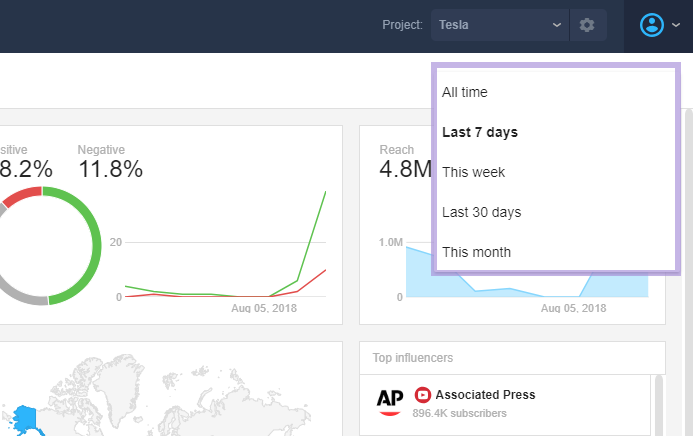Click the Reach 4.8M value
Viewport: 693px width, 436px height.
[x=405, y=169]
